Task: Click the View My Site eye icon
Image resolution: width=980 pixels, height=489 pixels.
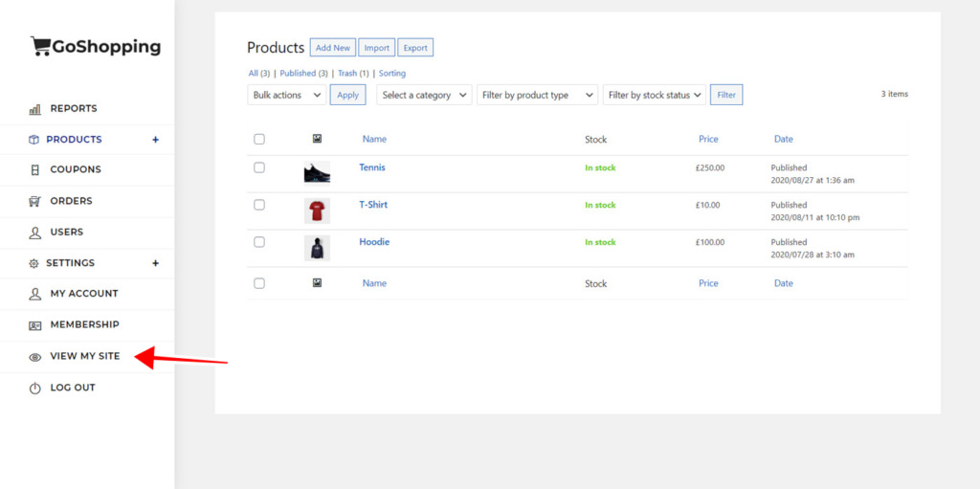Action: click(x=35, y=357)
